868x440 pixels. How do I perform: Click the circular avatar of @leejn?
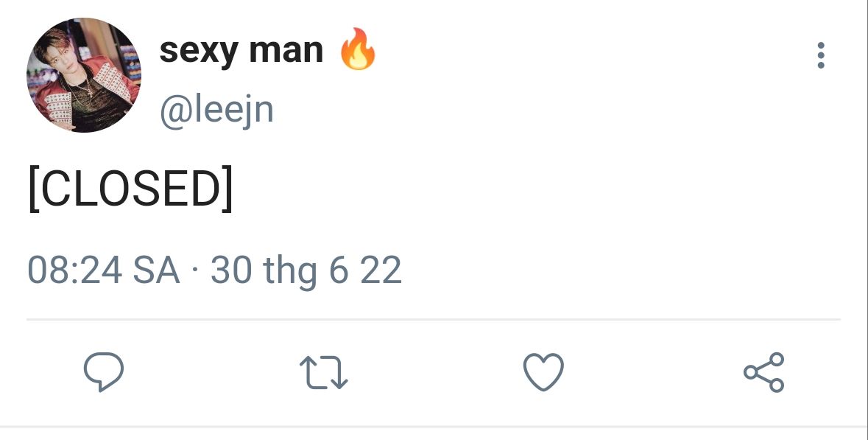pyautogui.click(x=84, y=75)
